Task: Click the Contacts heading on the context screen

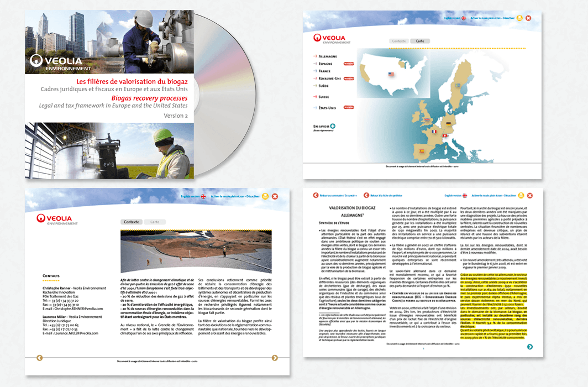Action: point(51,276)
